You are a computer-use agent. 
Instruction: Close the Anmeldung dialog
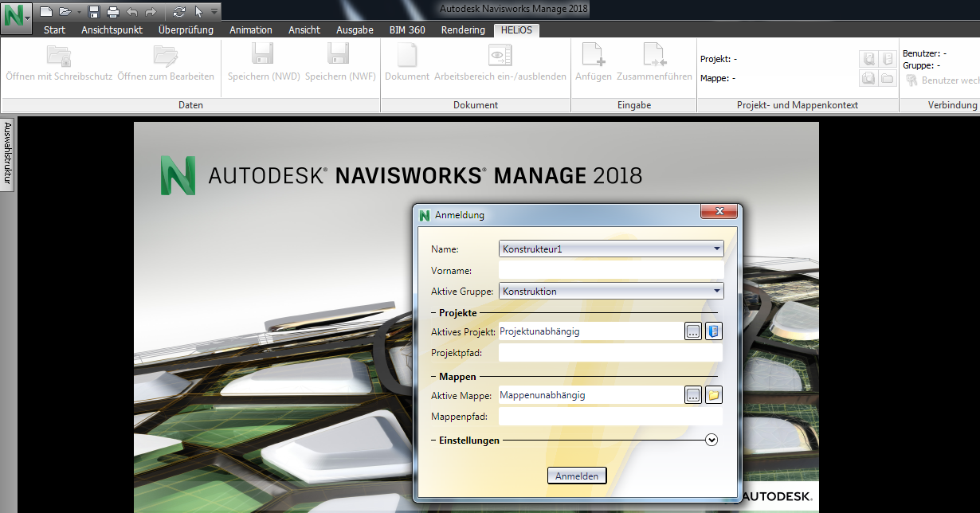pos(718,212)
